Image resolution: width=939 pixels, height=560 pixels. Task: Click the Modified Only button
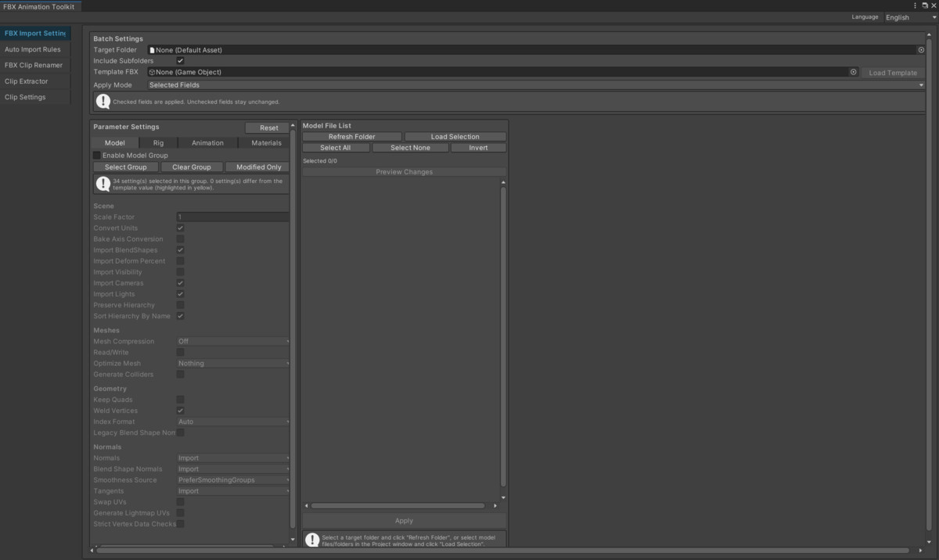[258, 167]
